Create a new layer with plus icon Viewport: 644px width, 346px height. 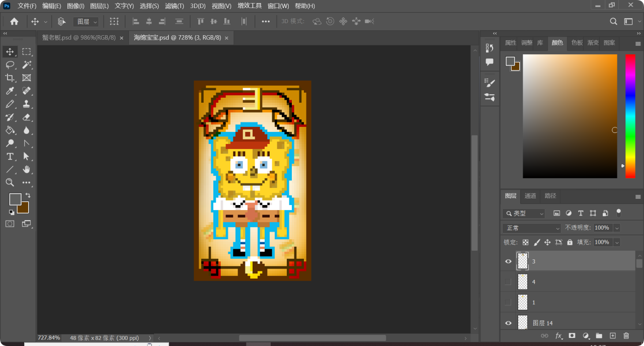[x=612, y=335]
